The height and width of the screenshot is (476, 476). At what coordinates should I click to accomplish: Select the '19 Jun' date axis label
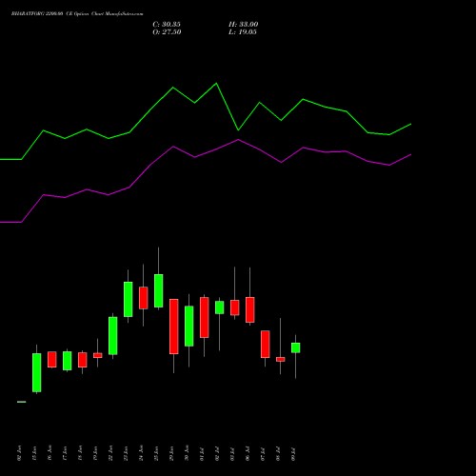[x=95, y=453]
